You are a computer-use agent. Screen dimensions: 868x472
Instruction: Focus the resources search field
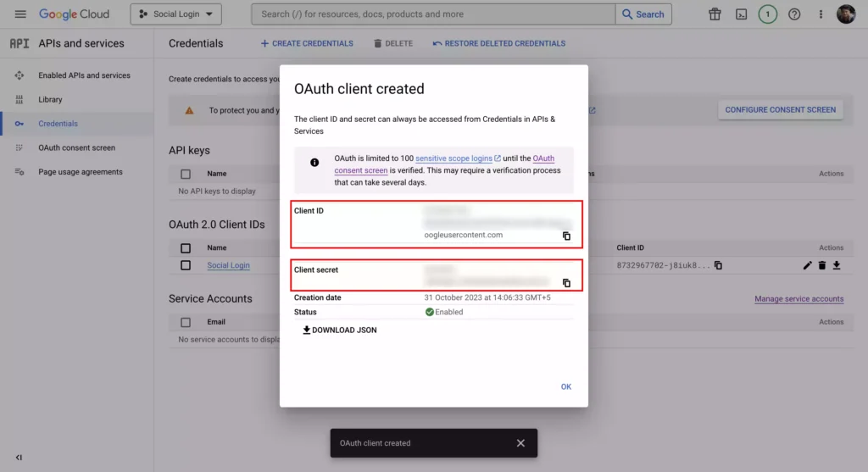coord(433,14)
